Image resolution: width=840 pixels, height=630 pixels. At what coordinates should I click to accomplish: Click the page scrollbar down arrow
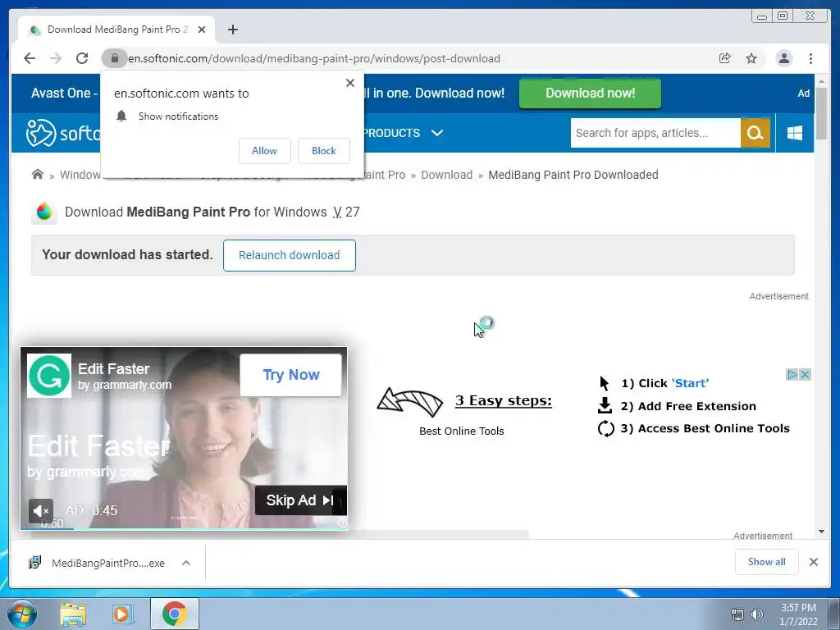821,532
